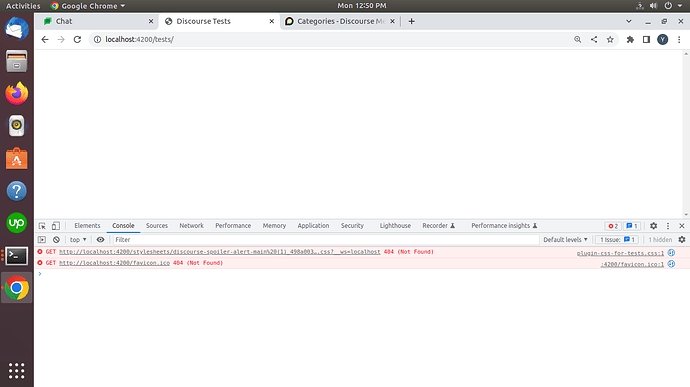
Task: Click the red error count badge
Action: (613, 226)
